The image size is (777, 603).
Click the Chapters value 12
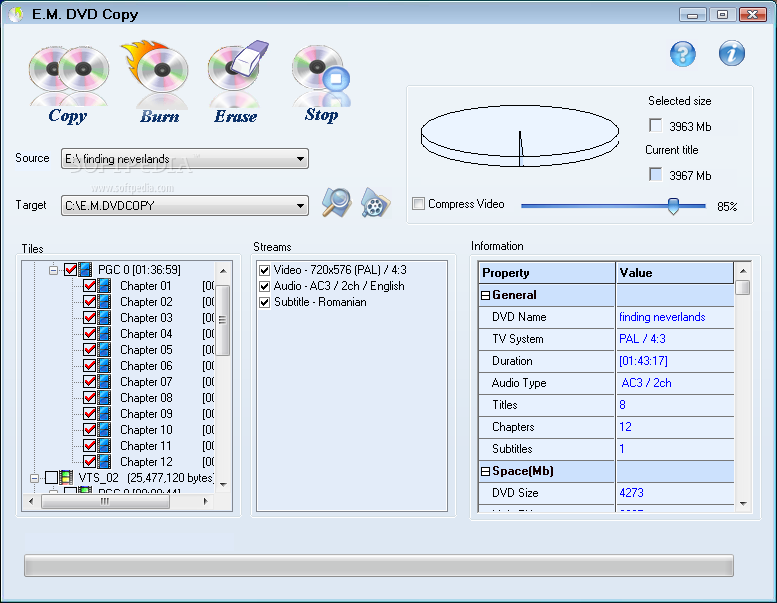coord(625,427)
